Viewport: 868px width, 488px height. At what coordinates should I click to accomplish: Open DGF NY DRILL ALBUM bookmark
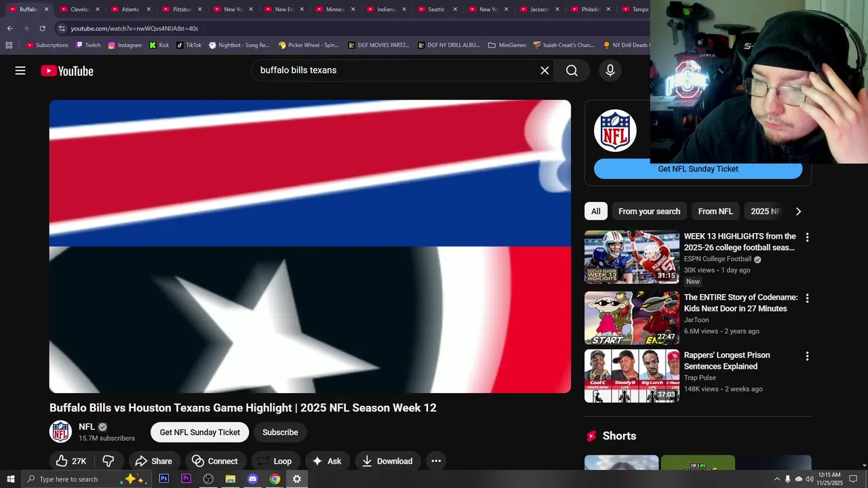[449, 45]
